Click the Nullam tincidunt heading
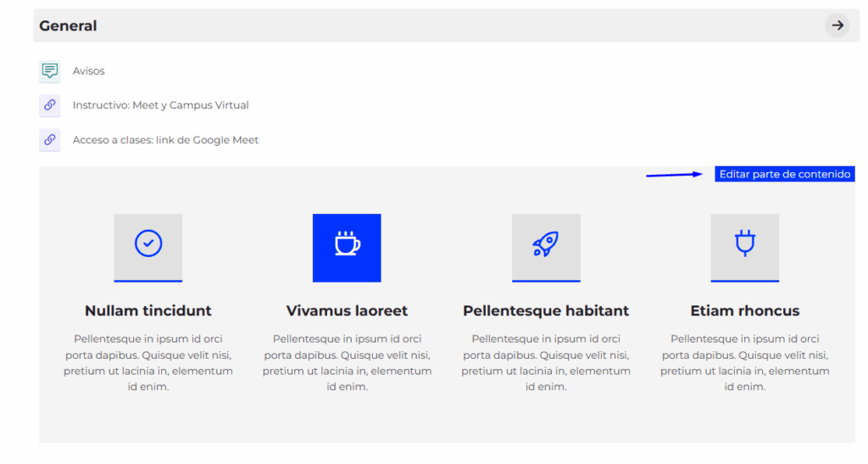The height and width of the screenshot is (464, 868). click(x=148, y=310)
